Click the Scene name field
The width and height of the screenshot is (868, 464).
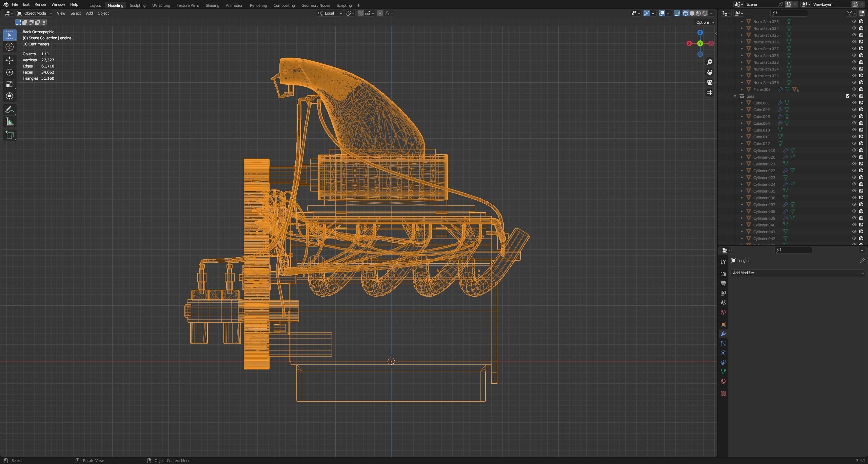pos(761,4)
